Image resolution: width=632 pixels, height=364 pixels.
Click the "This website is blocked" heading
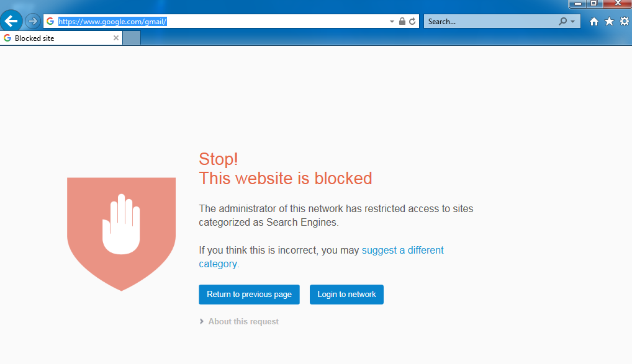286,179
